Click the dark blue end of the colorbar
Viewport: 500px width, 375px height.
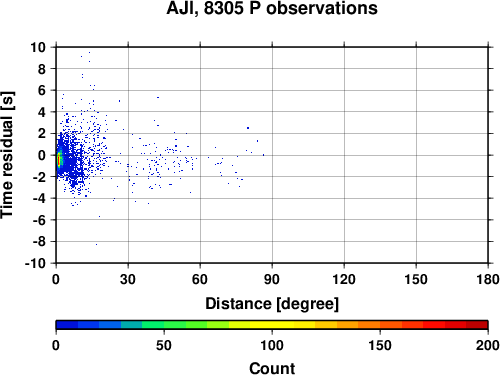click(67, 325)
